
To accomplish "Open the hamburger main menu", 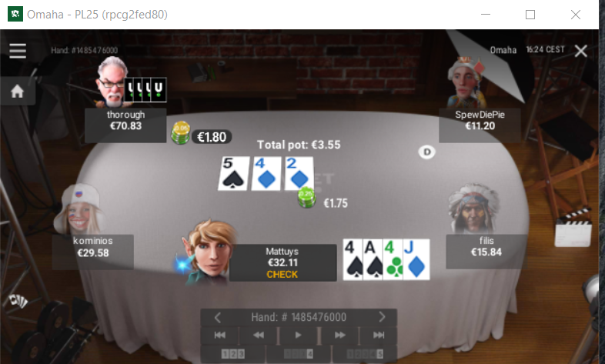I will coord(18,51).
